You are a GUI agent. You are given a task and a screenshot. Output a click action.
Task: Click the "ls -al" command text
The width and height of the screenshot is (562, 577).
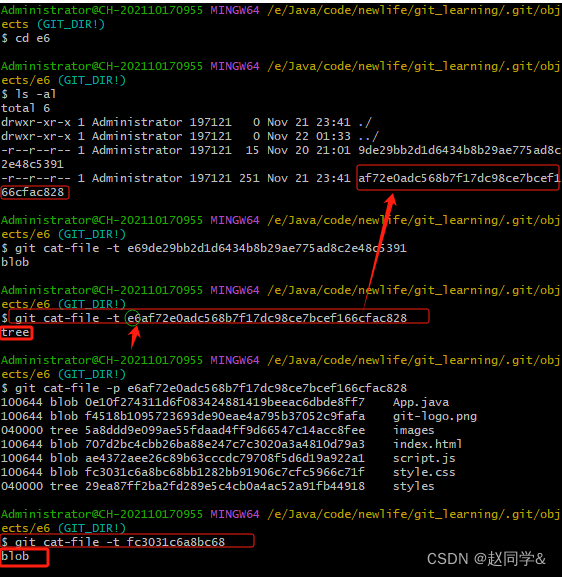pyautogui.click(x=35, y=94)
